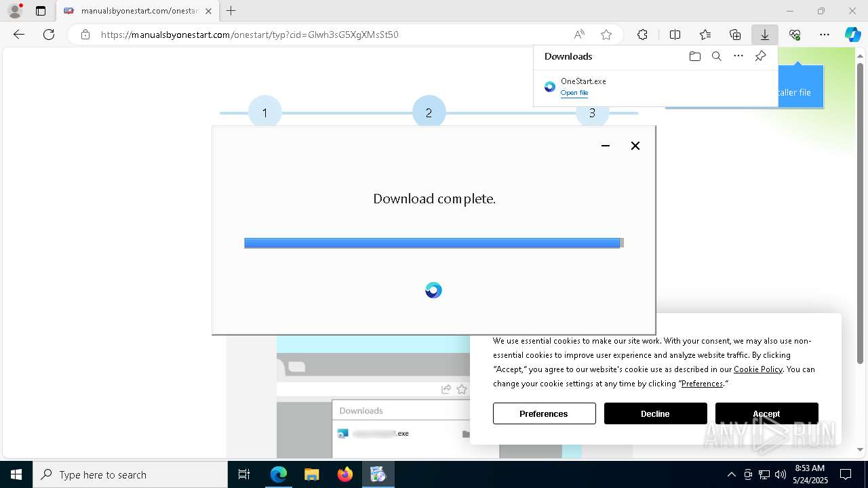
Task: Open a new browser tab
Action: [x=231, y=11]
